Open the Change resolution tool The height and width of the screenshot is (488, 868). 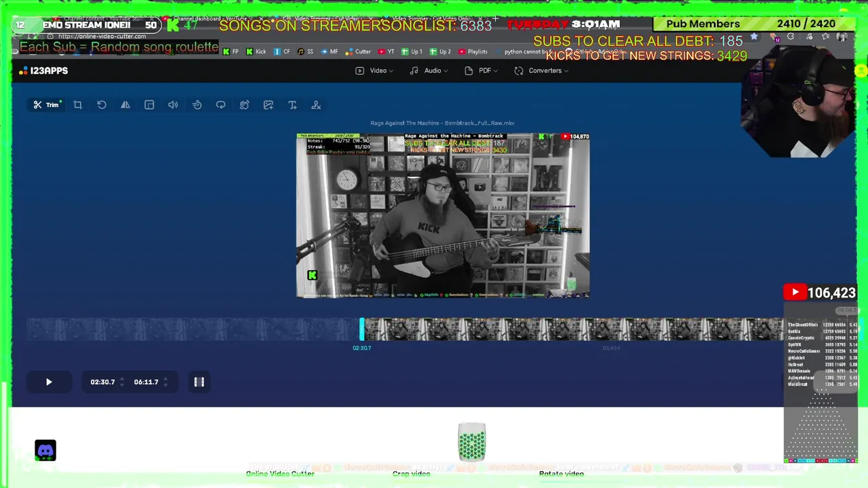149,105
